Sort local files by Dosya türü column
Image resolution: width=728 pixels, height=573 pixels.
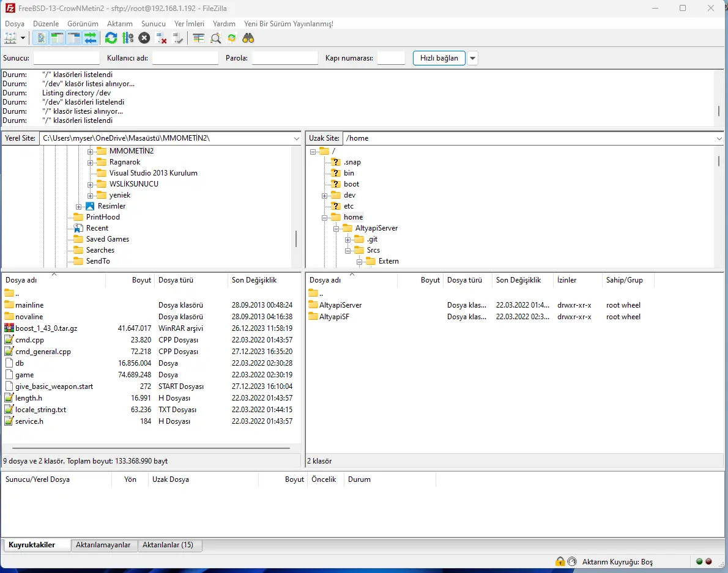coord(191,279)
